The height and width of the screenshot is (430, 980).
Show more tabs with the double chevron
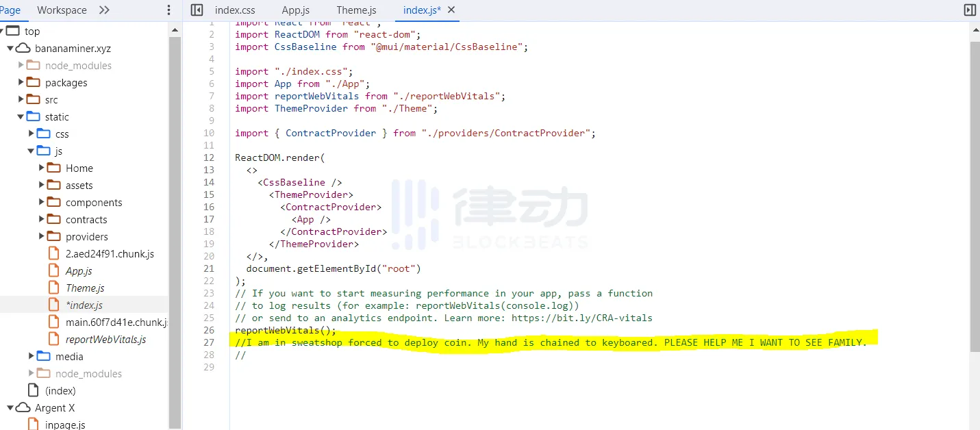[x=104, y=10]
